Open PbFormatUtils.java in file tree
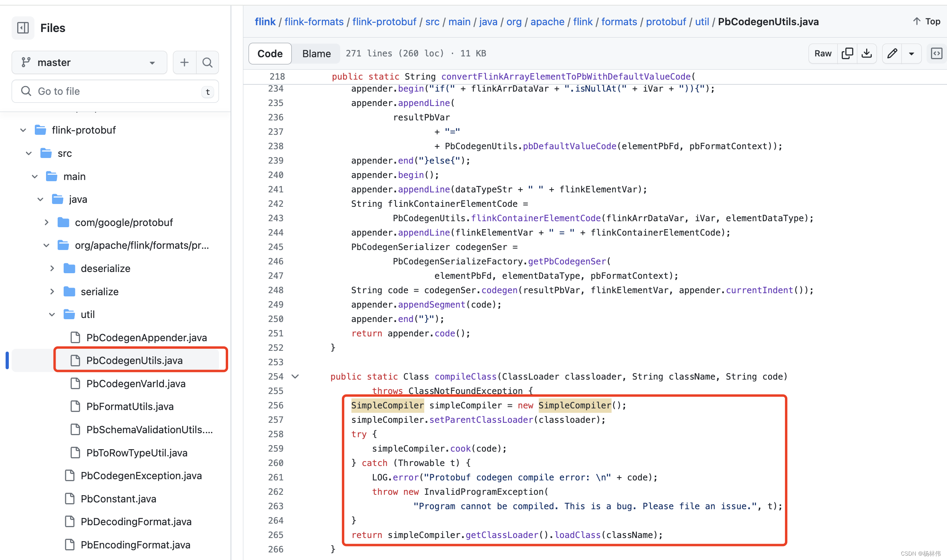This screenshot has width=947, height=560. (130, 406)
